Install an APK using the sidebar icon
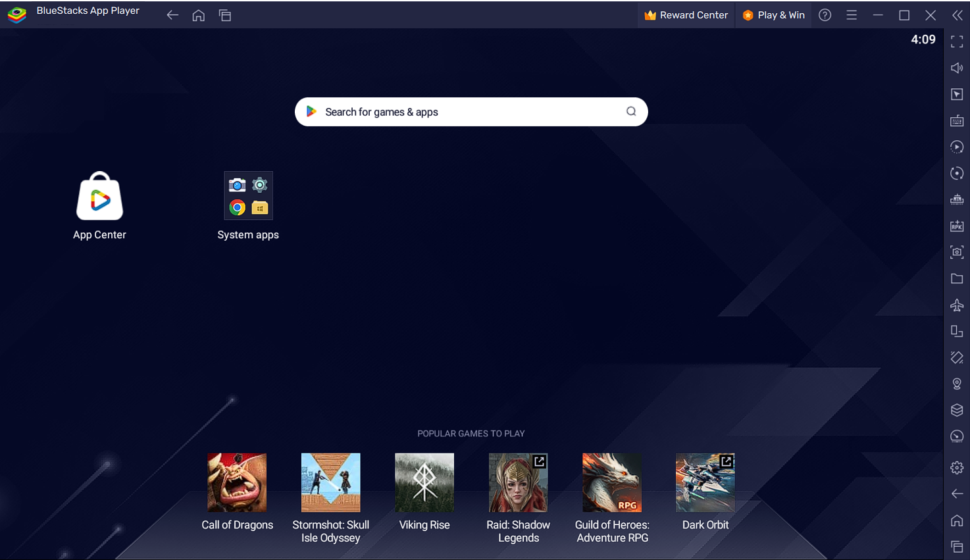The height and width of the screenshot is (560, 970). [x=957, y=226]
